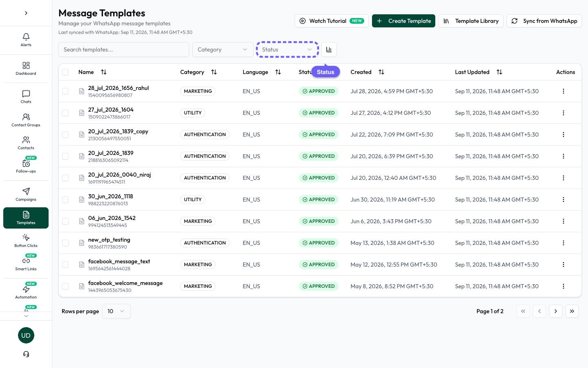This screenshot has width=588, height=368.
Task: Sort by Category column arrows
Action: pos(214,72)
